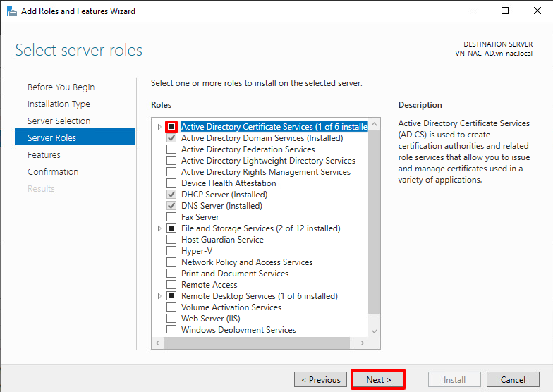Switch to Server Selection page
Screen dimensions: 553x392
(x=59, y=121)
